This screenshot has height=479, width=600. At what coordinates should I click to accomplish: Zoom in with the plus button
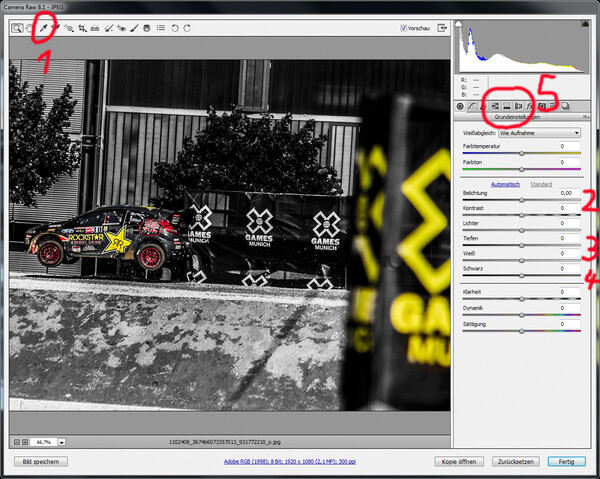tap(25, 442)
